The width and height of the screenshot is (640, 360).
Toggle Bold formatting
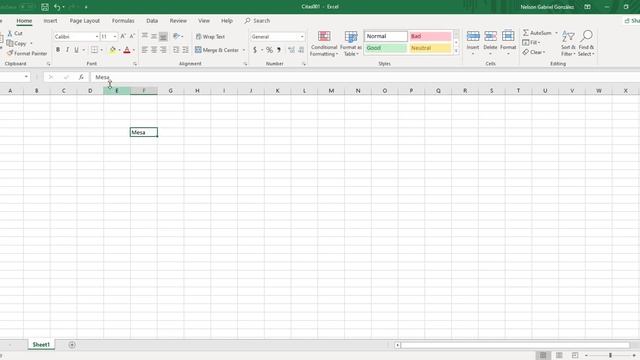pos(58,50)
